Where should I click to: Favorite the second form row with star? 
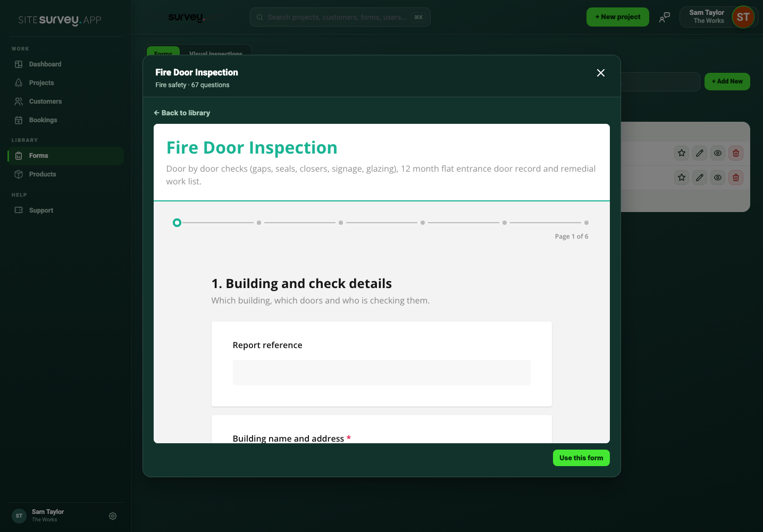tap(682, 178)
